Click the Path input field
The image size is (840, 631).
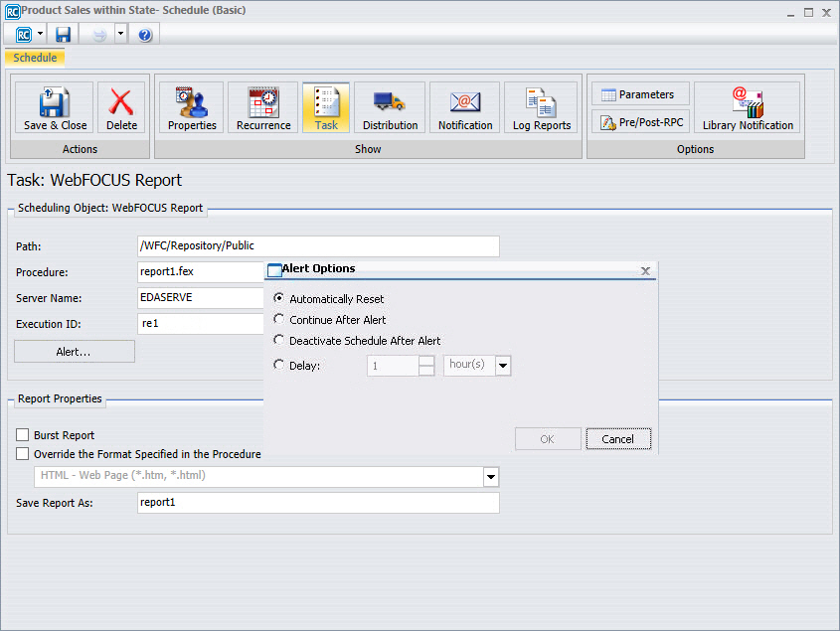pyautogui.click(x=318, y=245)
